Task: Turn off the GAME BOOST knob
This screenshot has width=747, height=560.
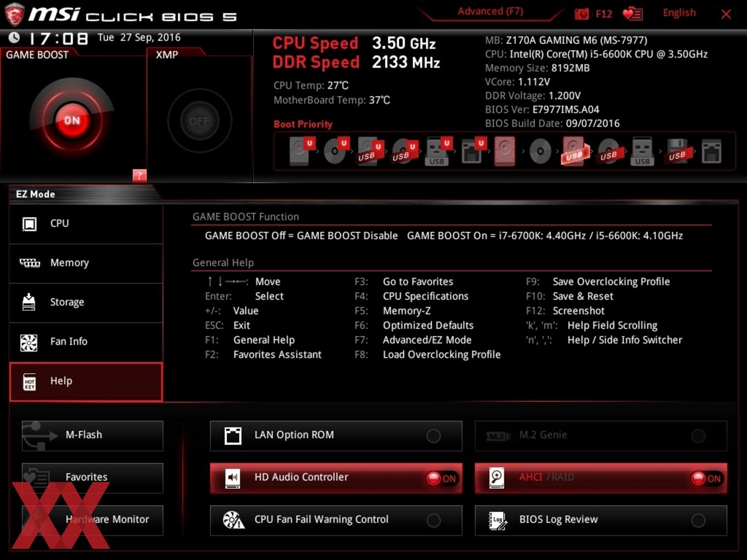Action: [72, 120]
